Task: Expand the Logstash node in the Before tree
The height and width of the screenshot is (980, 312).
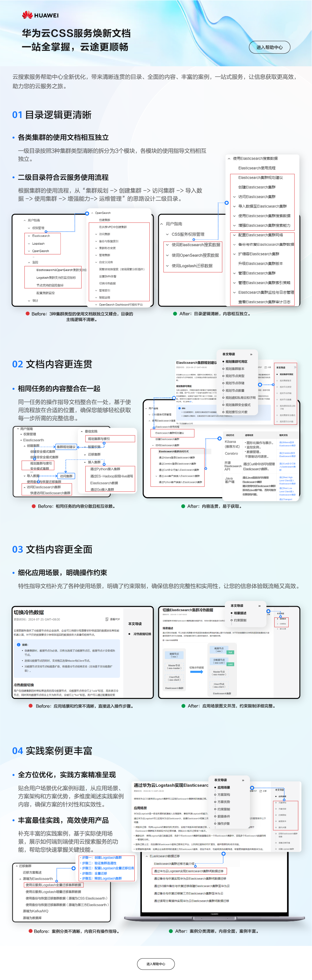Action: [29, 243]
